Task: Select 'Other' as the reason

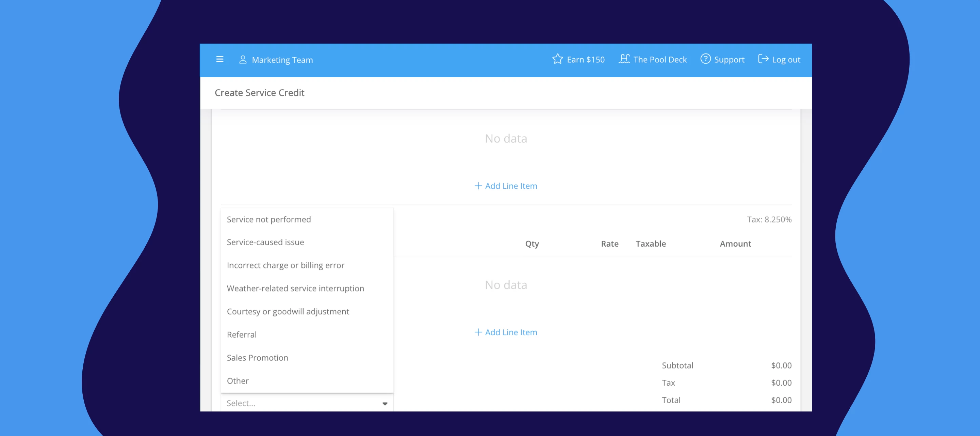Action: (238, 381)
